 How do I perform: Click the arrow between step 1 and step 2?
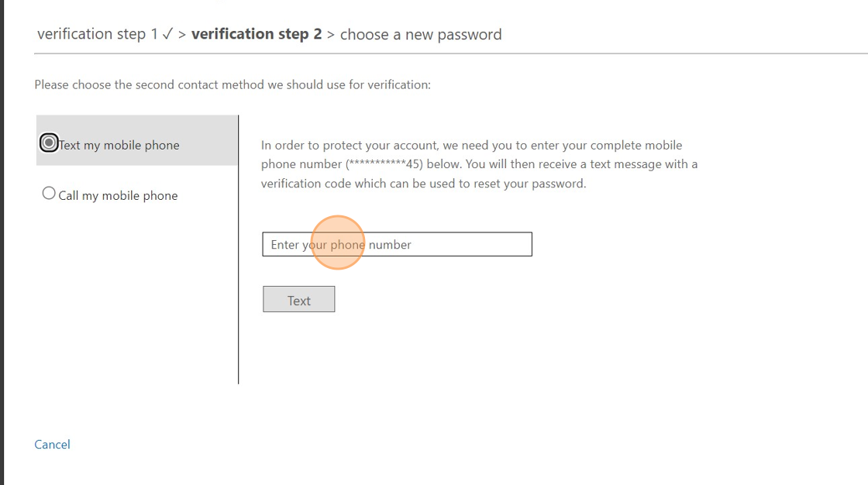[182, 34]
